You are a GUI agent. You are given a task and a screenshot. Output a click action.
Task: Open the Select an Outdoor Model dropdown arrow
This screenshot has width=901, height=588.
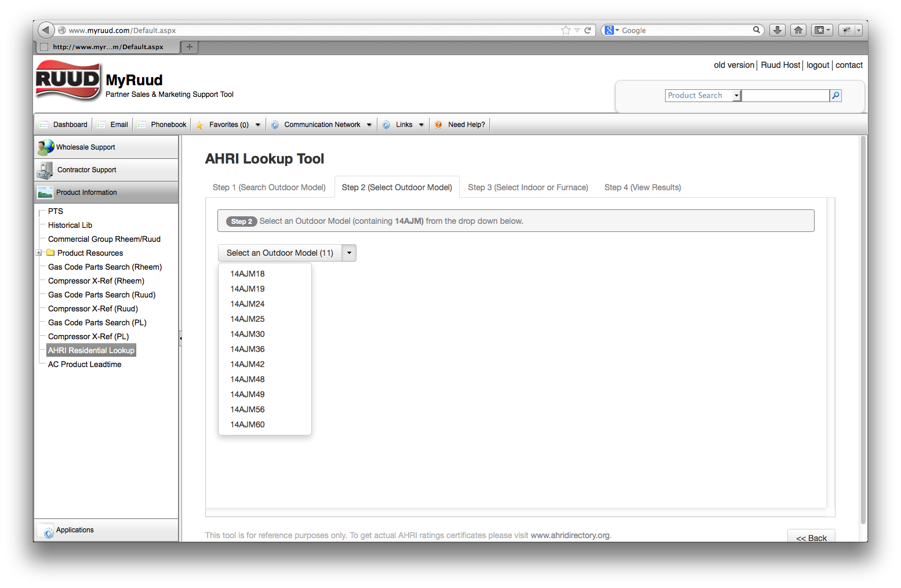coord(348,253)
